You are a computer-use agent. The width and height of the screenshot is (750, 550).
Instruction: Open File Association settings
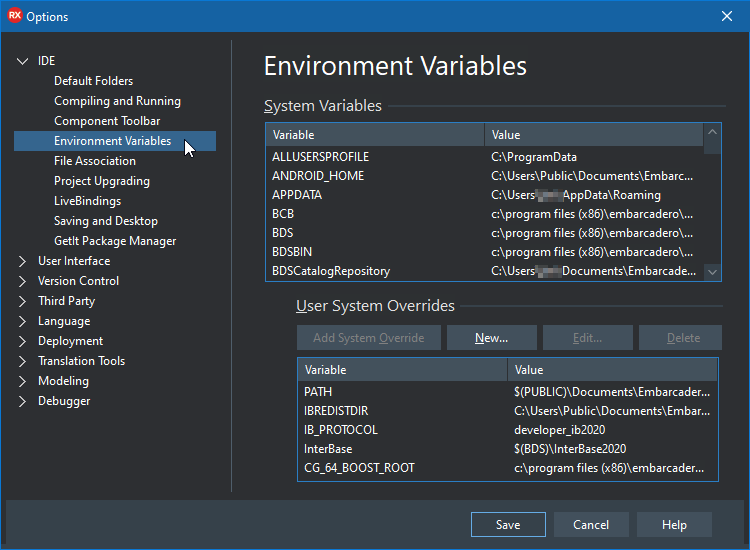pyautogui.click(x=95, y=161)
